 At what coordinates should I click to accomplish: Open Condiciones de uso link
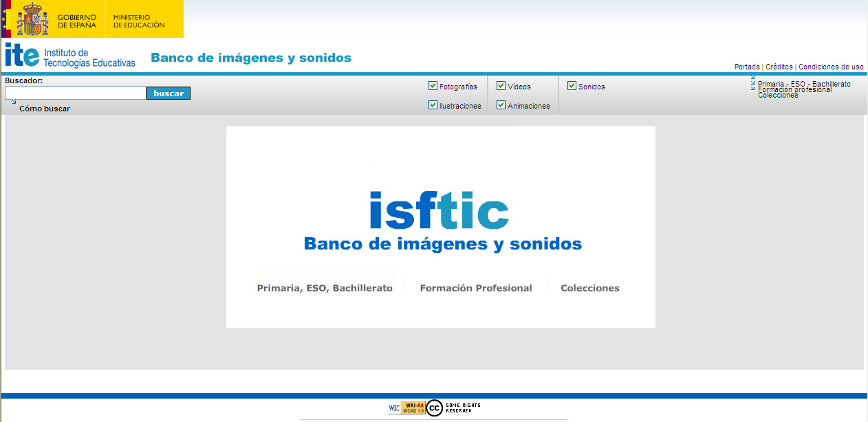click(831, 67)
